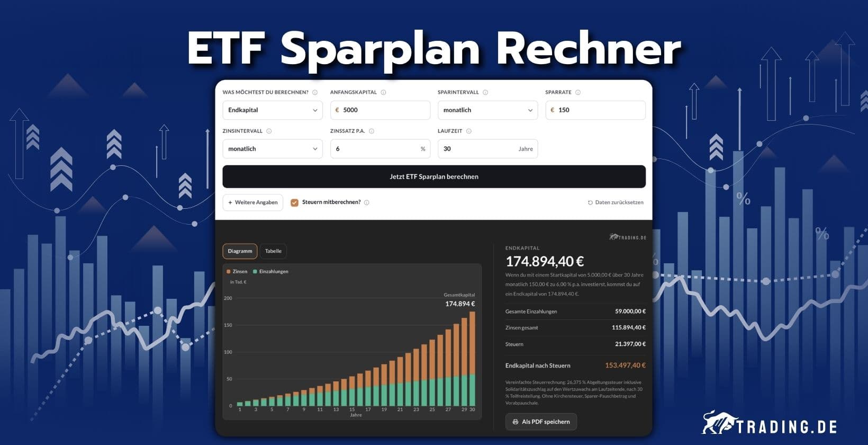868x445 pixels.
Task: Click the plus icon in 'Weitere Angaben'
Action: click(x=230, y=202)
